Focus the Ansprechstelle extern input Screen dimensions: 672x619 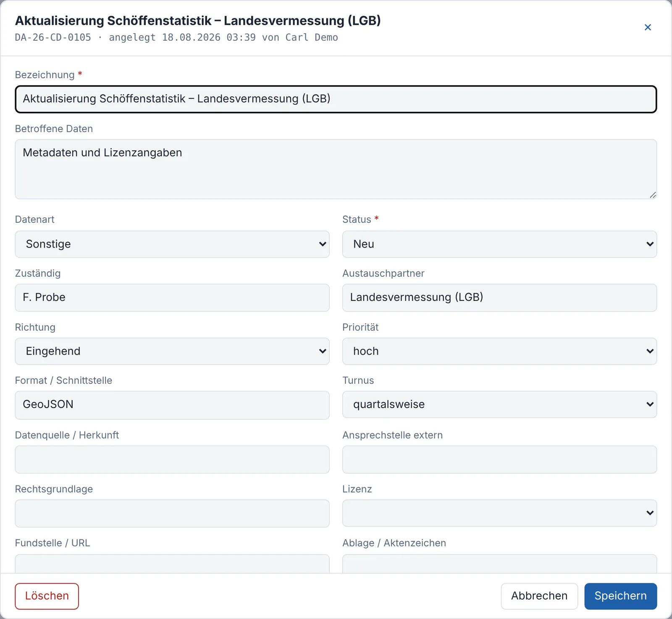click(499, 459)
